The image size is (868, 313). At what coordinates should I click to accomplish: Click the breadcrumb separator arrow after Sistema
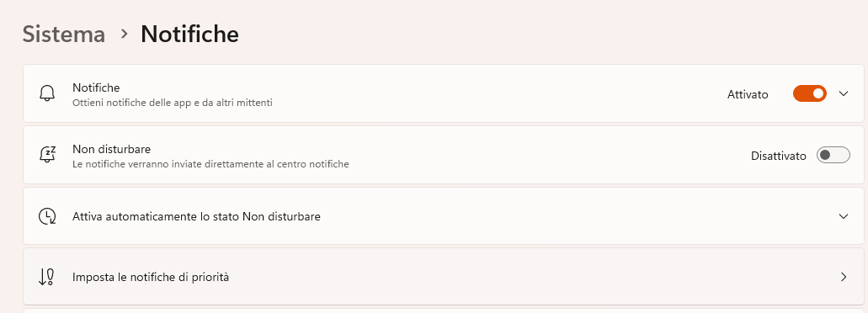point(124,34)
